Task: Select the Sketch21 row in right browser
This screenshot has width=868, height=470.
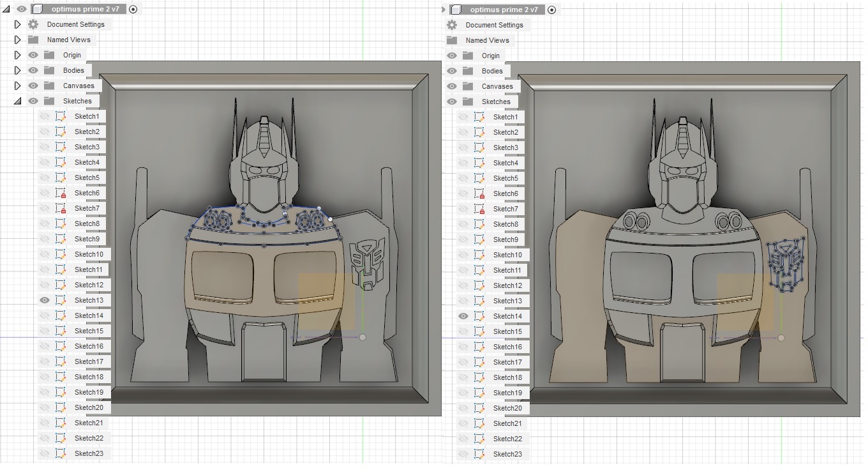Action: tap(493, 423)
